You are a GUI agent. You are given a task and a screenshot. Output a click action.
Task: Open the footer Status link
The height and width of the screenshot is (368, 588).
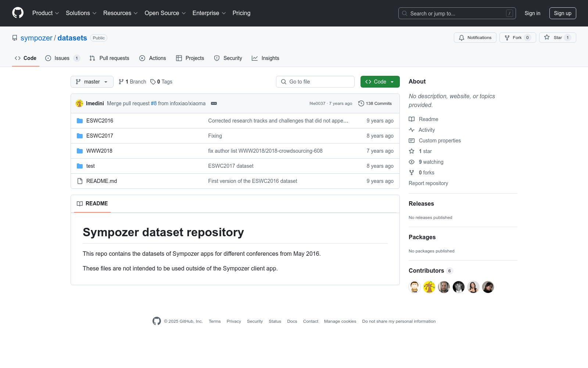[x=275, y=321]
